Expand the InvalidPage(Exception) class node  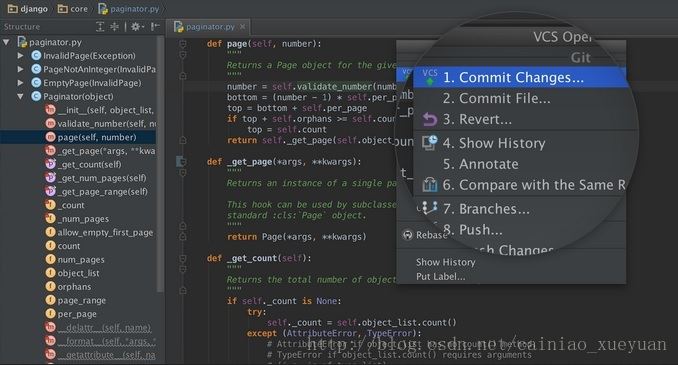tap(20, 56)
